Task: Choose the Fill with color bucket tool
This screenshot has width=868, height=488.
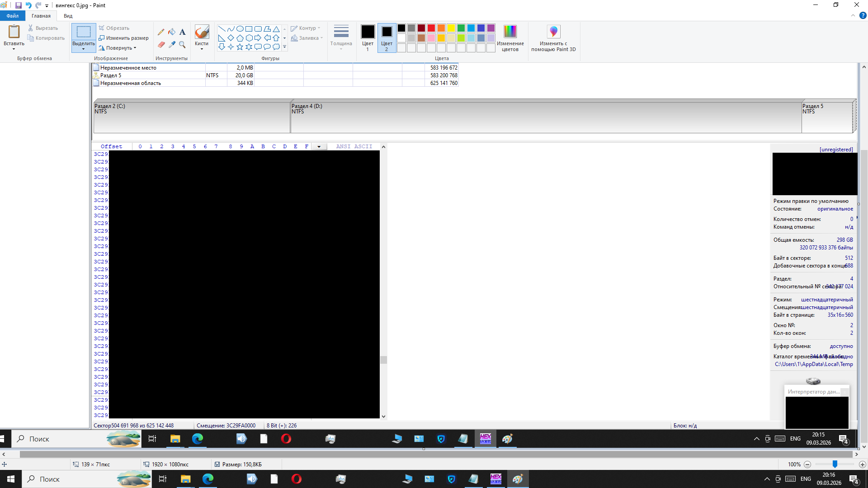Action: coord(172,32)
